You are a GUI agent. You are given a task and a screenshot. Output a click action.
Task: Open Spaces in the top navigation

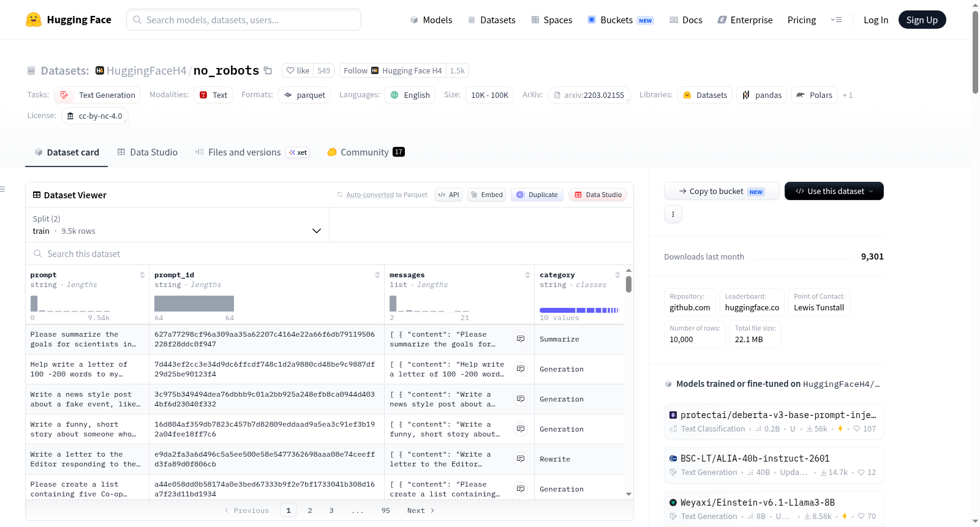pyautogui.click(x=552, y=20)
